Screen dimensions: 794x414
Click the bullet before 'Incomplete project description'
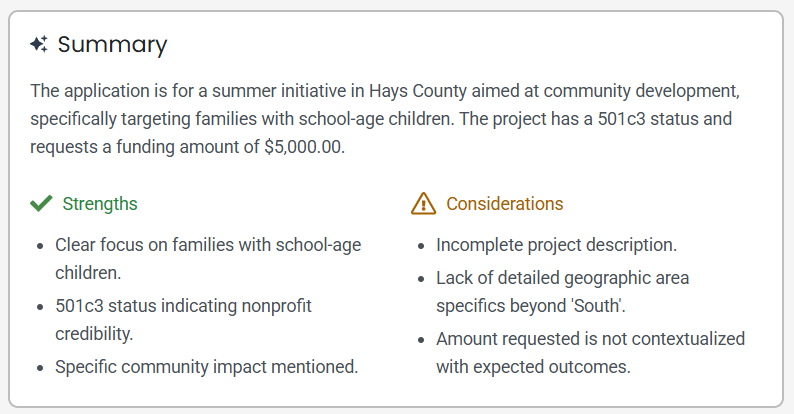pos(421,246)
